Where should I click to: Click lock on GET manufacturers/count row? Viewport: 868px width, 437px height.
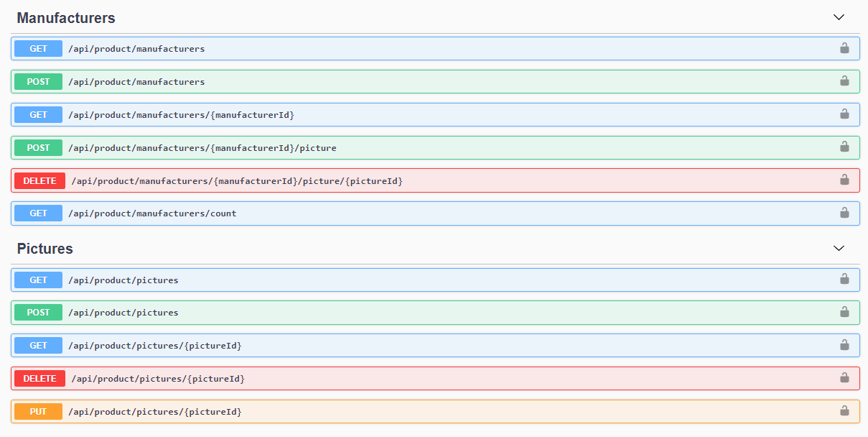pyautogui.click(x=844, y=213)
